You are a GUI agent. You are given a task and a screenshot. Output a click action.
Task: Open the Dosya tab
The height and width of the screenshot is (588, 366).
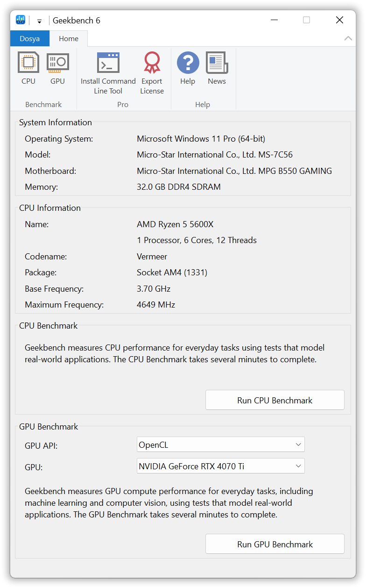pyautogui.click(x=30, y=38)
